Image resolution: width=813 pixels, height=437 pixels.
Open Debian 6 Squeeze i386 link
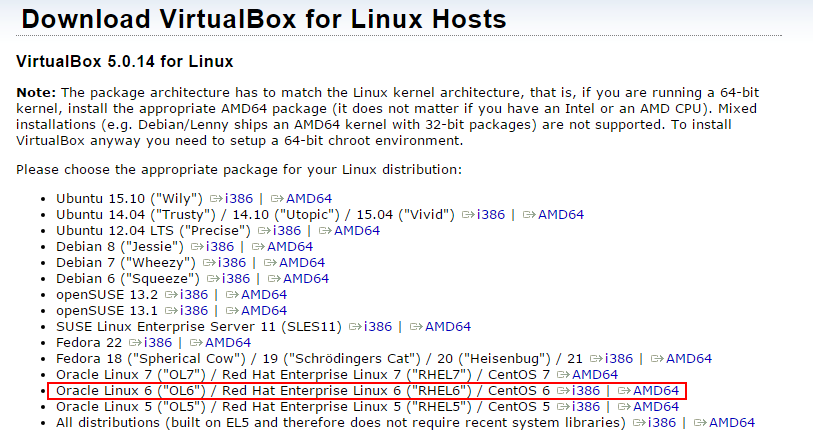click(x=236, y=279)
